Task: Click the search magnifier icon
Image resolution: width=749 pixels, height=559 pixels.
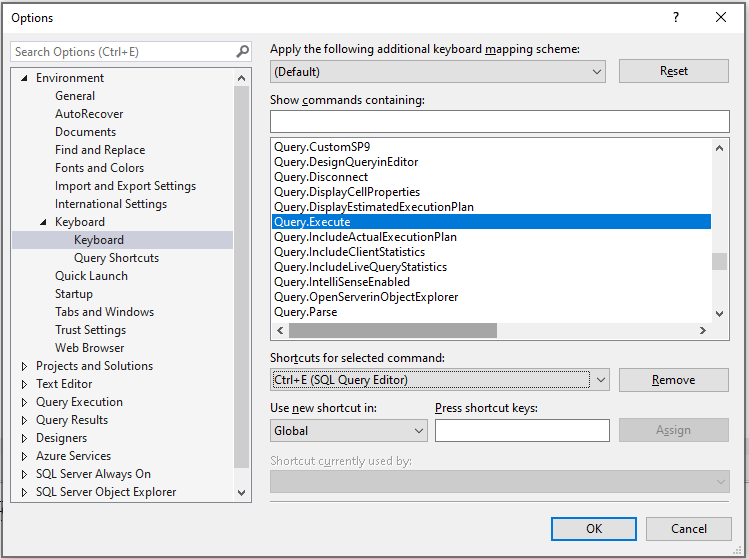Action: pyautogui.click(x=243, y=51)
